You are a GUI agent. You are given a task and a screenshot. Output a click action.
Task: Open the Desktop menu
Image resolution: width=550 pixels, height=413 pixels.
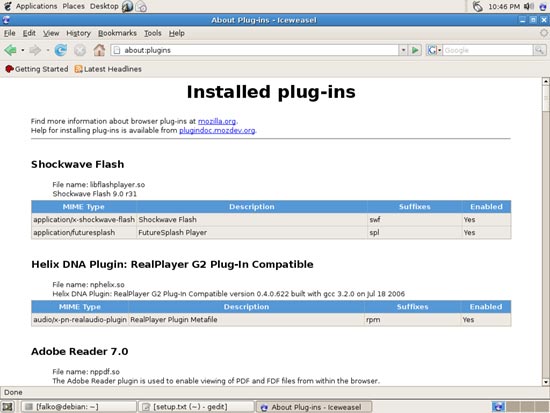coord(104,6)
